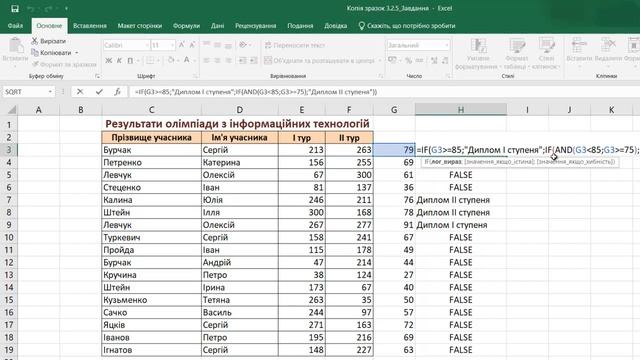The width and height of the screenshot is (640, 360).
Task: Expand the Копіювати dropdown arrow
Action: 76,53
